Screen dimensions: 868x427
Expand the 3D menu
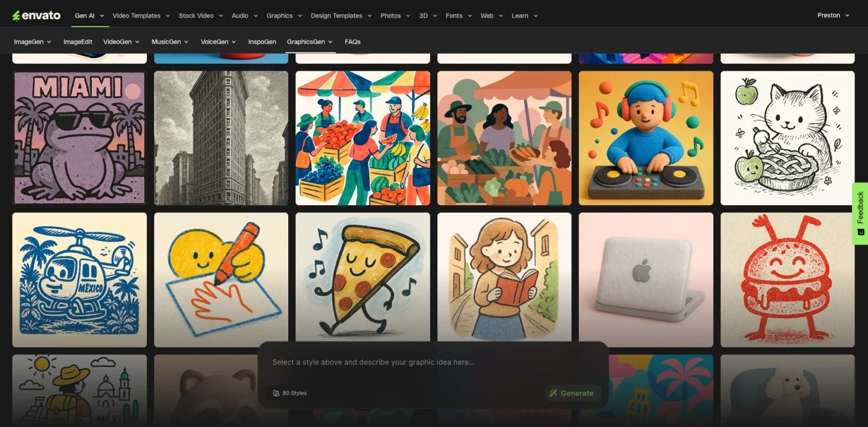428,16
